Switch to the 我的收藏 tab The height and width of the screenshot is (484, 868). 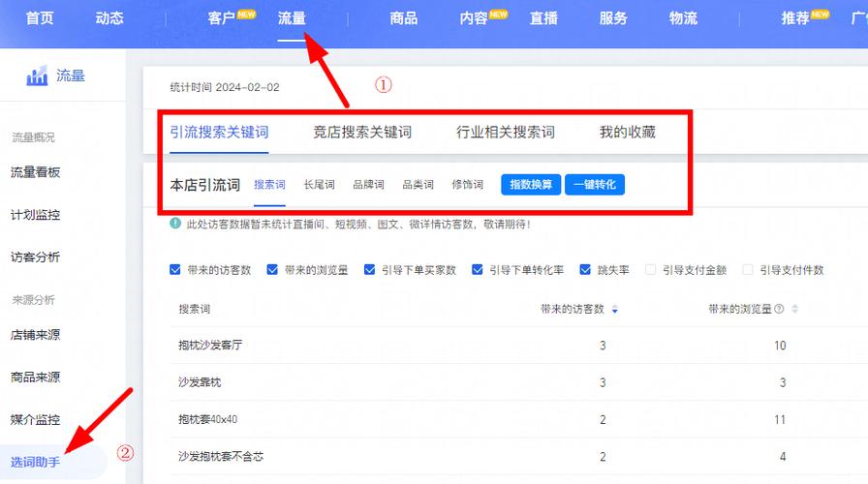[x=627, y=133]
